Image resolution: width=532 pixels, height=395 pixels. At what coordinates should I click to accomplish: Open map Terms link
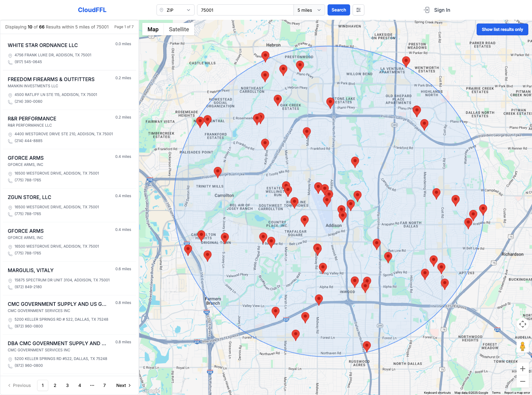coord(496,393)
